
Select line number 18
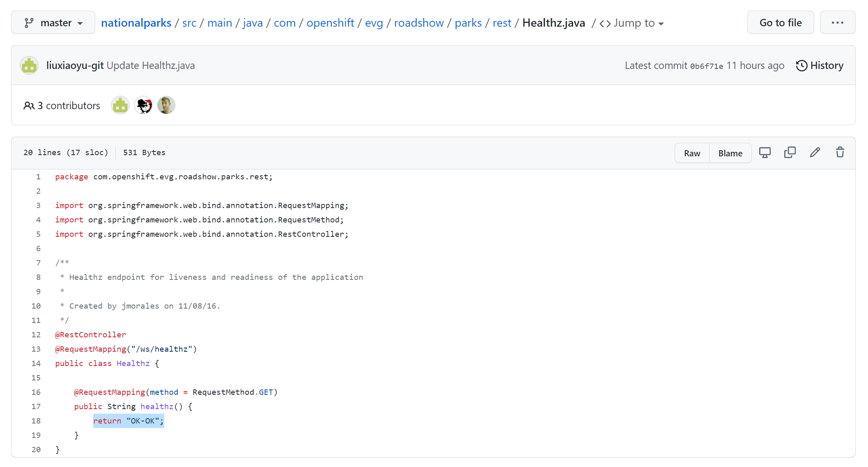click(36, 421)
